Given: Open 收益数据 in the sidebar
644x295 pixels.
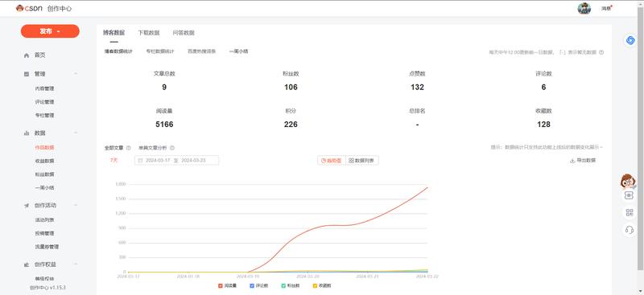Looking at the screenshot, I should pos(44,161).
